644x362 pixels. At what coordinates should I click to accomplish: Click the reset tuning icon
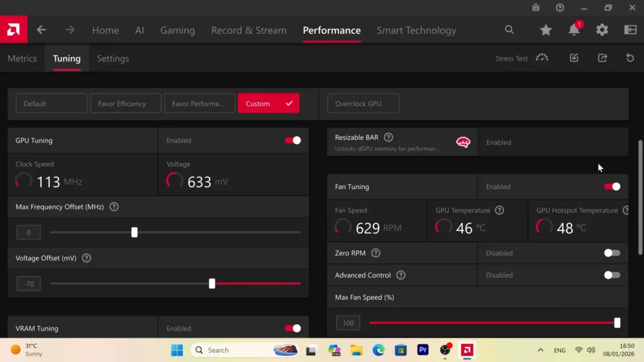630,58
